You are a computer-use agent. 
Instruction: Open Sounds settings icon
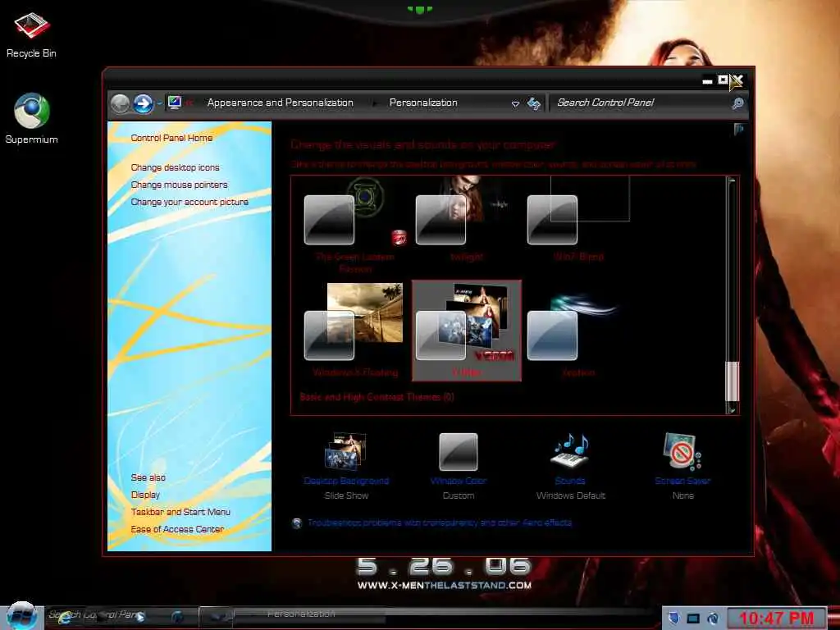[571, 450]
